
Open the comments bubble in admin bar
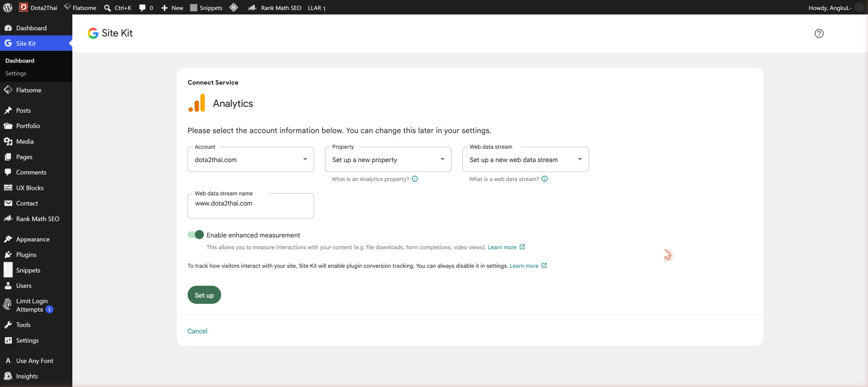click(x=146, y=8)
